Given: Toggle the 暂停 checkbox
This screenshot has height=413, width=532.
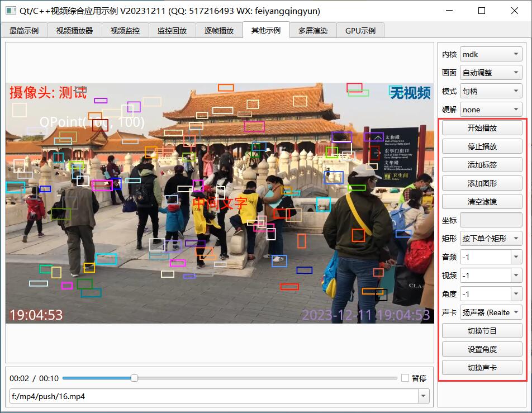Looking at the screenshot, I should [x=405, y=378].
